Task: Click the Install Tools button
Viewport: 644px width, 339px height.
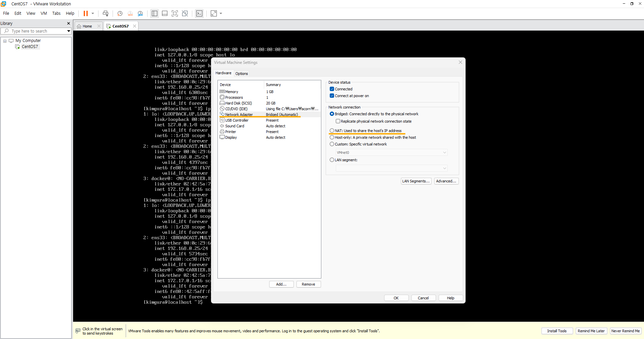Action: (557, 331)
